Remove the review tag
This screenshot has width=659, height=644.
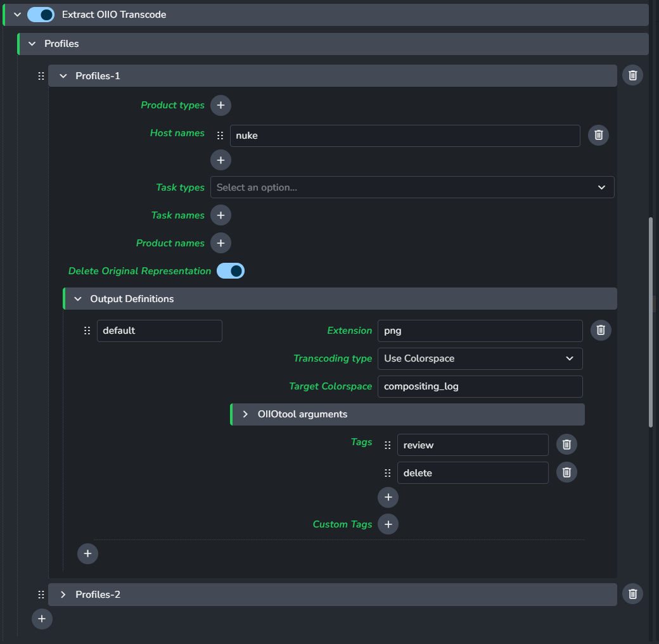(x=566, y=445)
